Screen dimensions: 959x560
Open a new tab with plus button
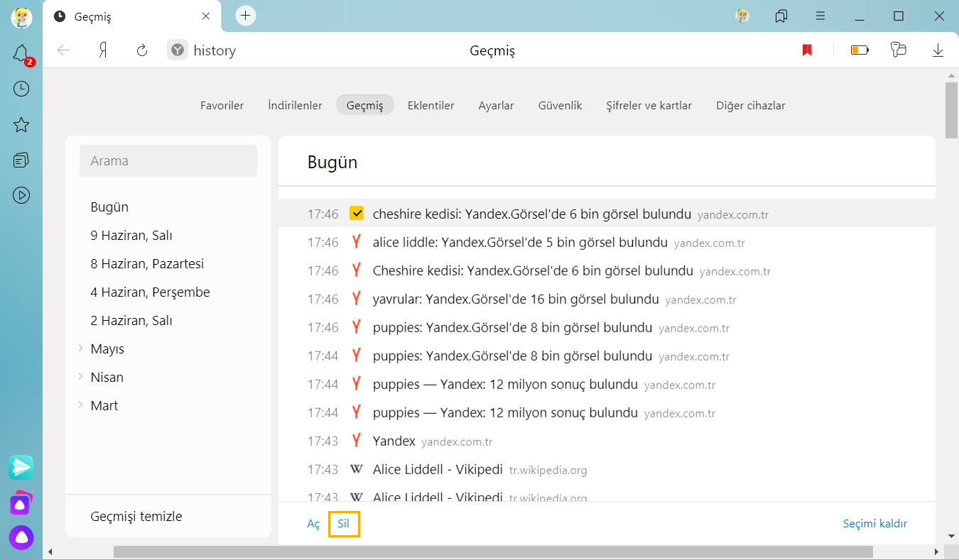(x=246, y=16)
